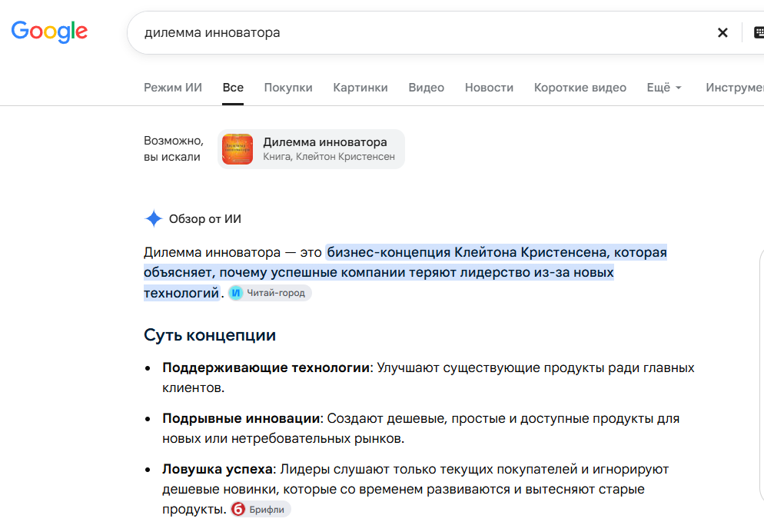
Task: Open Инструменты search tools
Action: click(x=734, y=88)
